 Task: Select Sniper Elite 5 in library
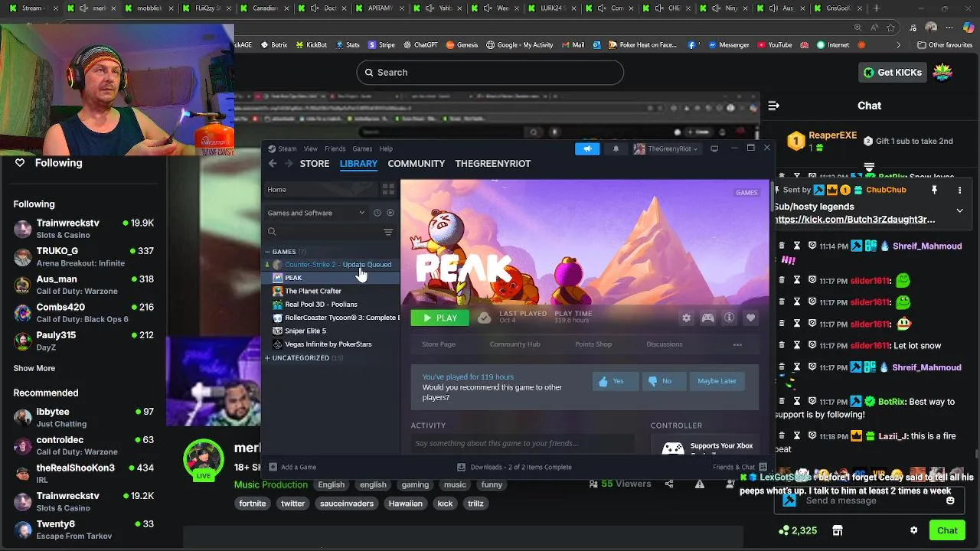point(332,331)
